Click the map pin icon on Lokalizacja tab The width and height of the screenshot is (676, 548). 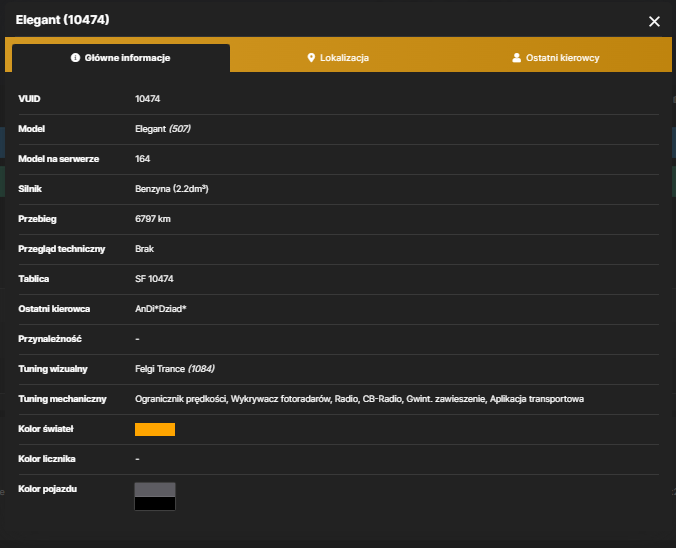(311, 58)
